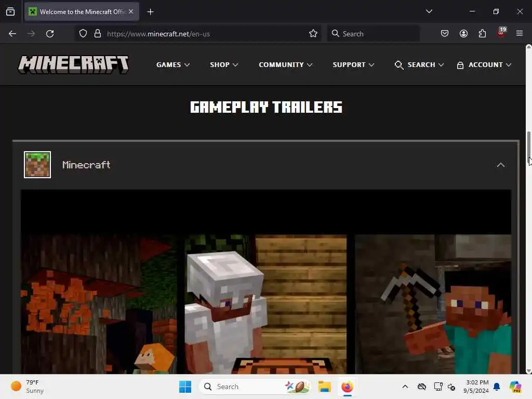Viewport: 532px width, 399px height.
Task: Open the Extensions puzzle icon
Action: click(482, 33)
